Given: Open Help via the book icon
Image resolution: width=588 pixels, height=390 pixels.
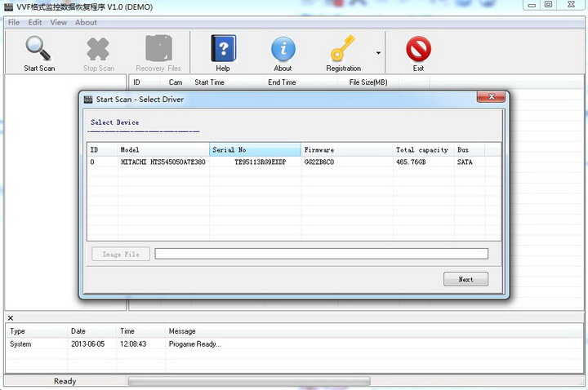Looking at the screenshot, I should point(223,48).
